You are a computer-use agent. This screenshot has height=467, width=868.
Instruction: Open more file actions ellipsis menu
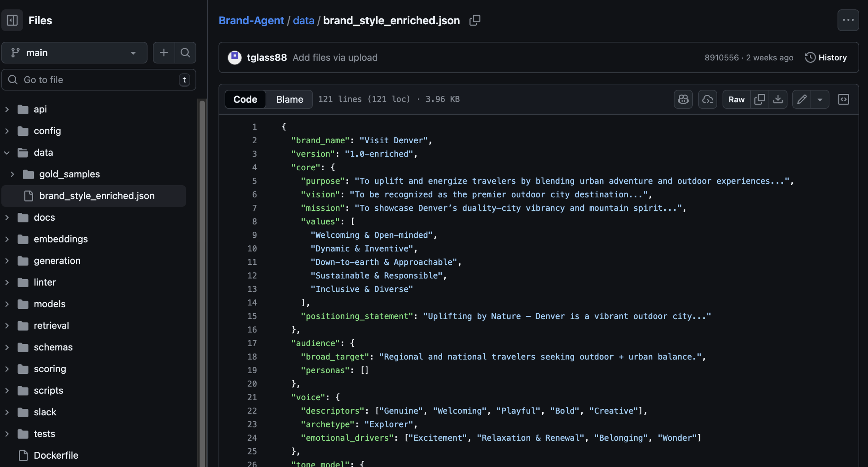[848, 20]
